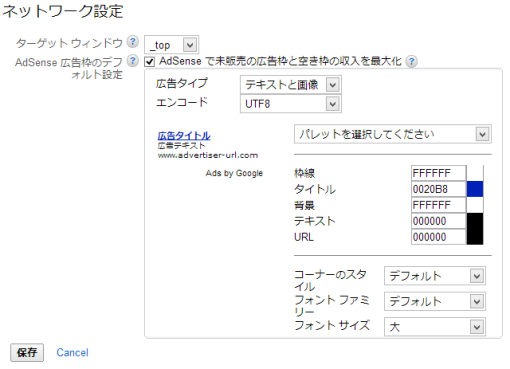The height and width of the screenshot is (369, 510).
Task: Click help icon beside ターゲット ウィンドウ
Action: pyautogui.click(x=133, y=42)
